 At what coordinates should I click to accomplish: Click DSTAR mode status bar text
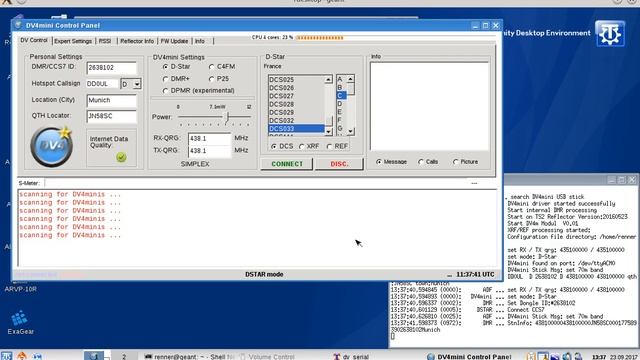[x=264, y=275]
